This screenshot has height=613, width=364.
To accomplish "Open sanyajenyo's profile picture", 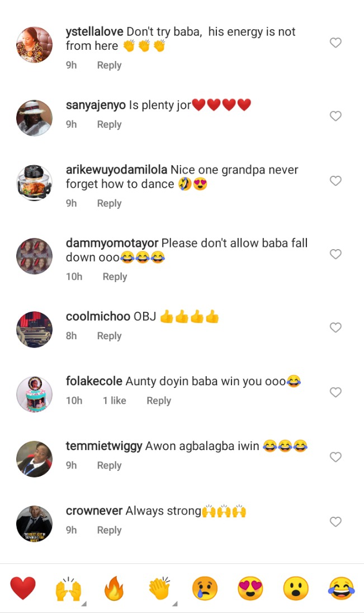I will pyautogui.click(x=35, y=118).
